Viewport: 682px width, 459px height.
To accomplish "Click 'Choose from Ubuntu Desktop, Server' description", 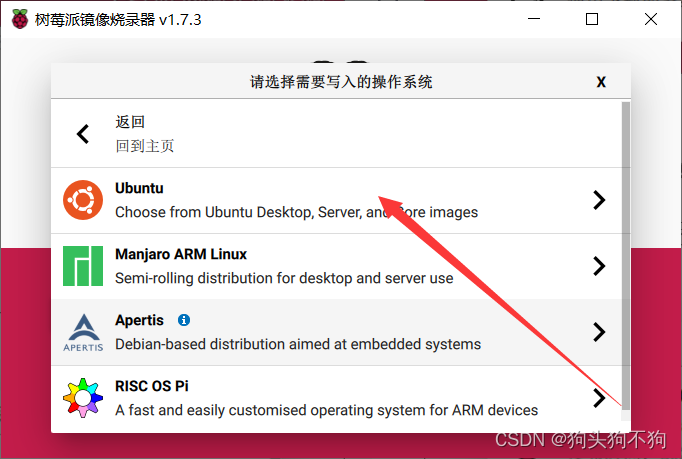I will 297,212.
